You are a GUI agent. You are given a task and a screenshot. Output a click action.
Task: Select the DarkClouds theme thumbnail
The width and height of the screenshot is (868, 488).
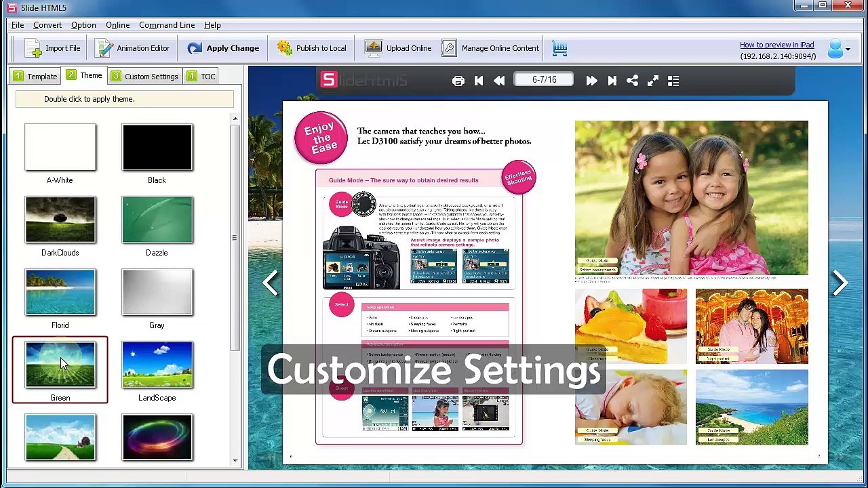(x=60, y=220)
